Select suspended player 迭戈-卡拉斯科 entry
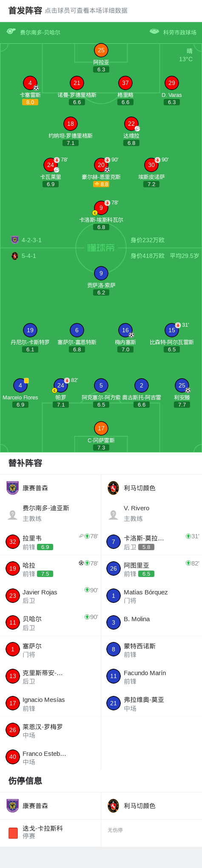 (x=51, y=832)
